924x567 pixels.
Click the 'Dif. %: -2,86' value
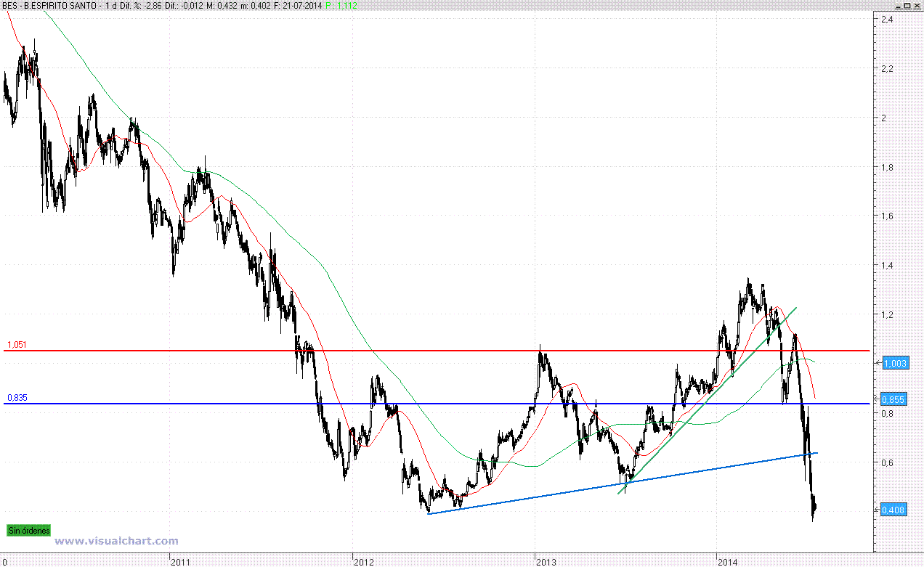click(x=141, y=6)
